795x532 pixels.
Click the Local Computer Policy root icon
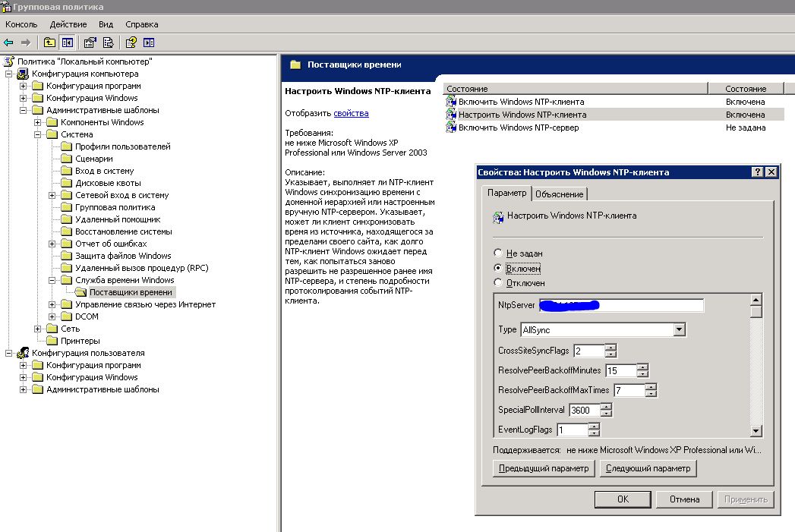8,61
